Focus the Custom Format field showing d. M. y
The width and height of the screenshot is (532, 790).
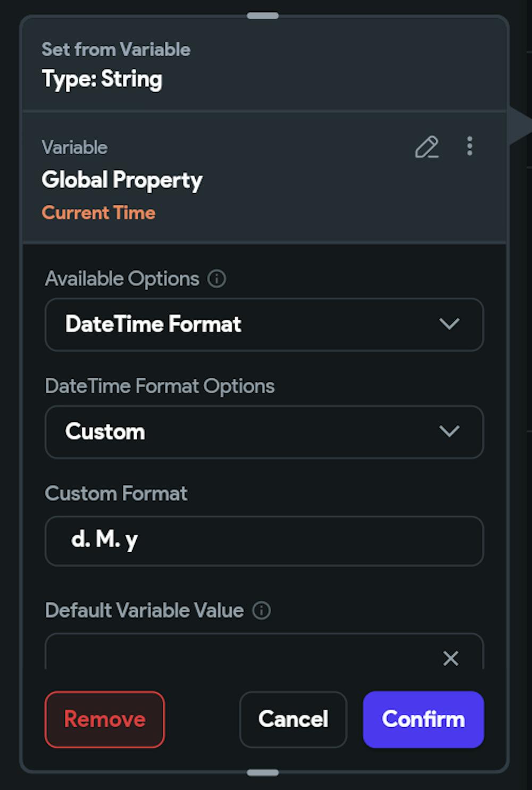(x=264, y=540)
